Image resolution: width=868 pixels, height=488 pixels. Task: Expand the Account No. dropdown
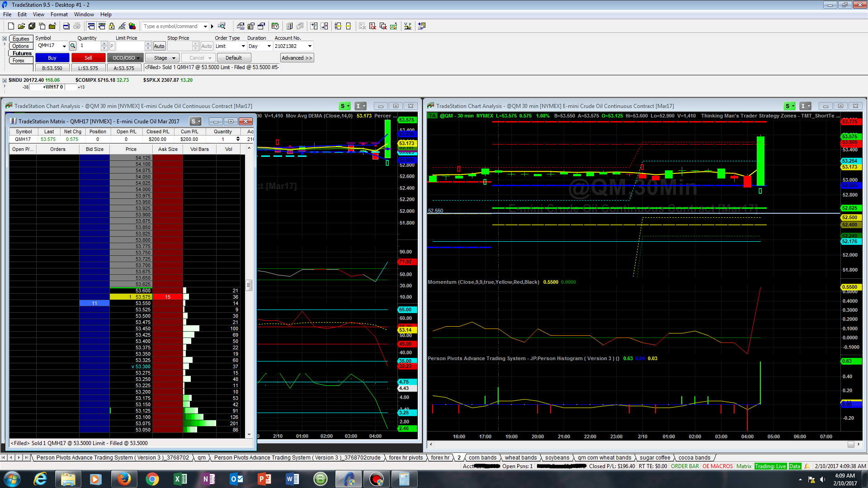click(310, 46)
